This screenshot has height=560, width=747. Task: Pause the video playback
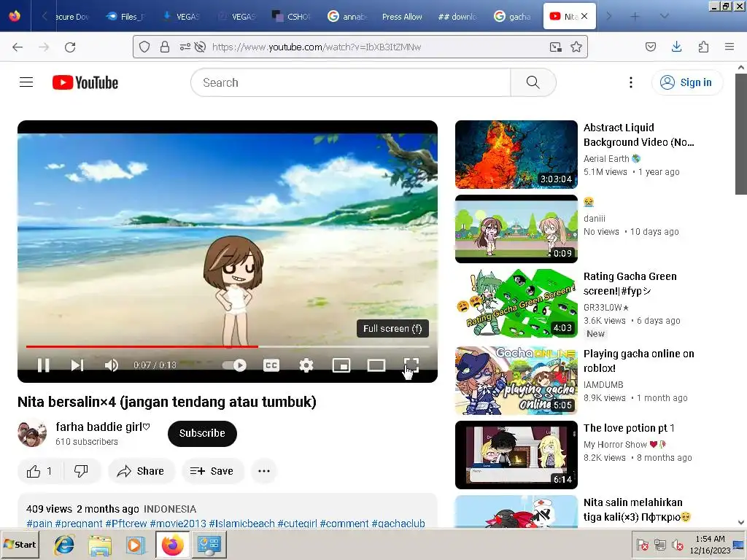click(x=43, y=365)
